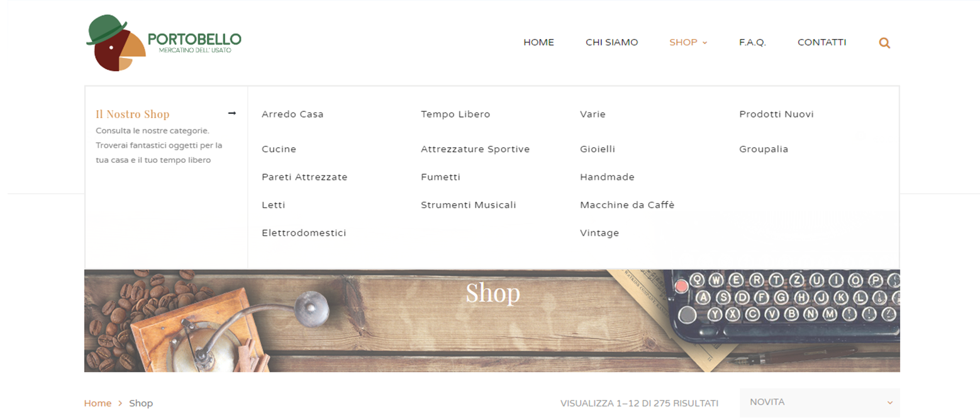Open the HOME menu item
Screen dimensions: 980x420
(x=538, y=43)
